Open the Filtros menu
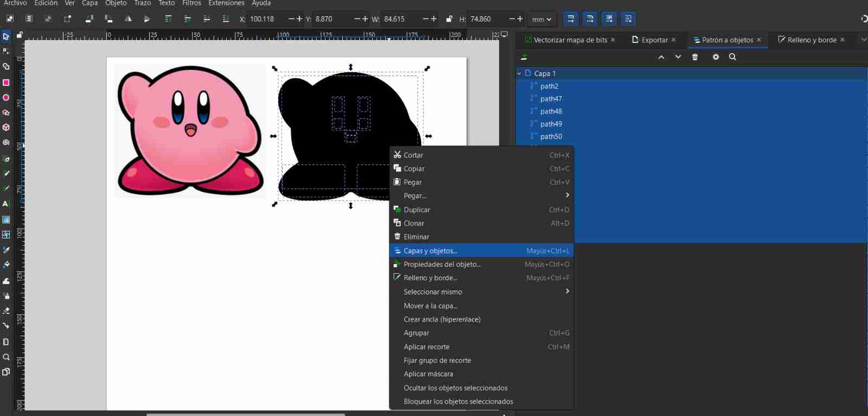Image resolution: width=868 pixels, height=416 pixels. [x=192, y=3]
